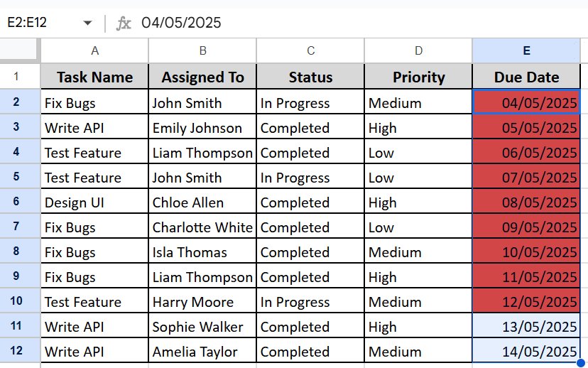Image resolution: width=588 pixels, height=368 pixels.
Task: Select the Emily Johnson cell
Action: (x=203, y=128)
